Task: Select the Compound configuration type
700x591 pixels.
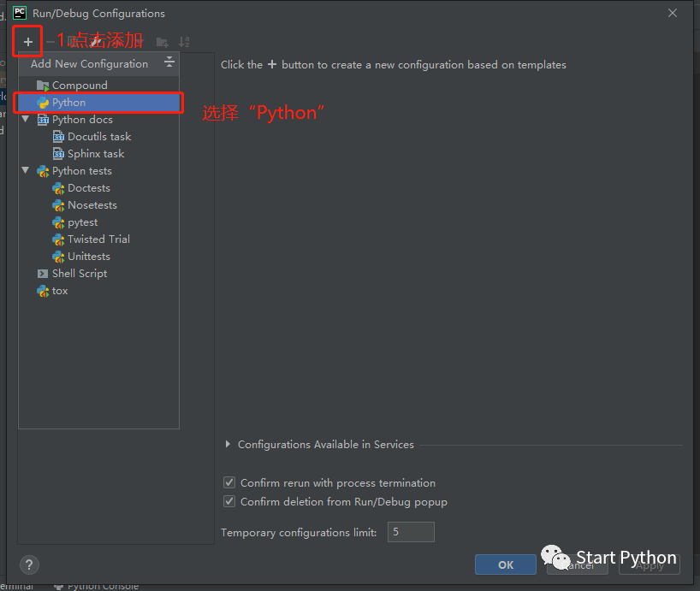Action: [98, 86]
